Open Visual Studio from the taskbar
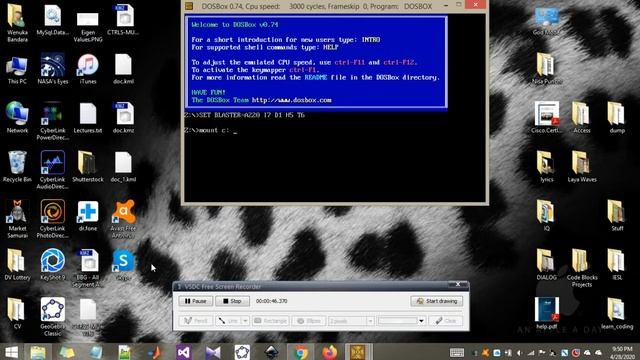640x360 pixels. click(x=184, y=352)
